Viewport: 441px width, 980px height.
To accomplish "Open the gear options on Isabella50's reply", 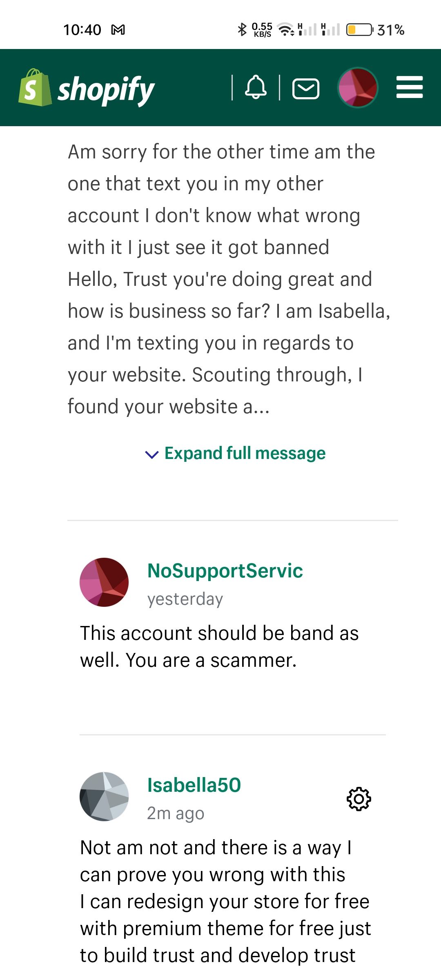I will coord(359,799).
